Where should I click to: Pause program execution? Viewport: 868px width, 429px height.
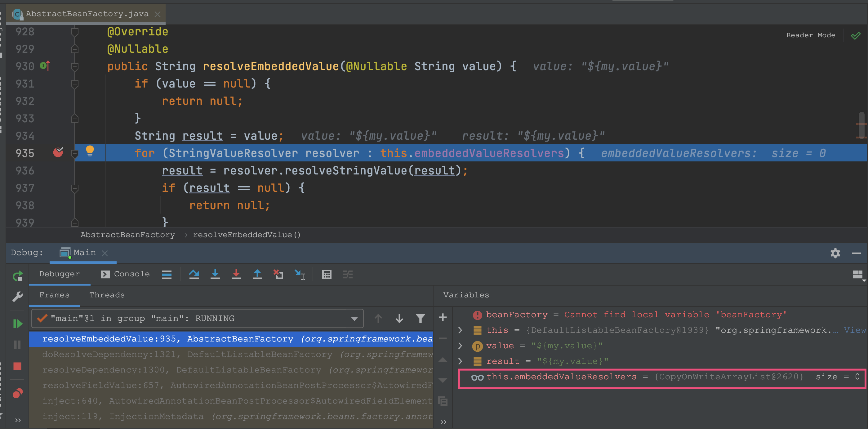[18, 344]
